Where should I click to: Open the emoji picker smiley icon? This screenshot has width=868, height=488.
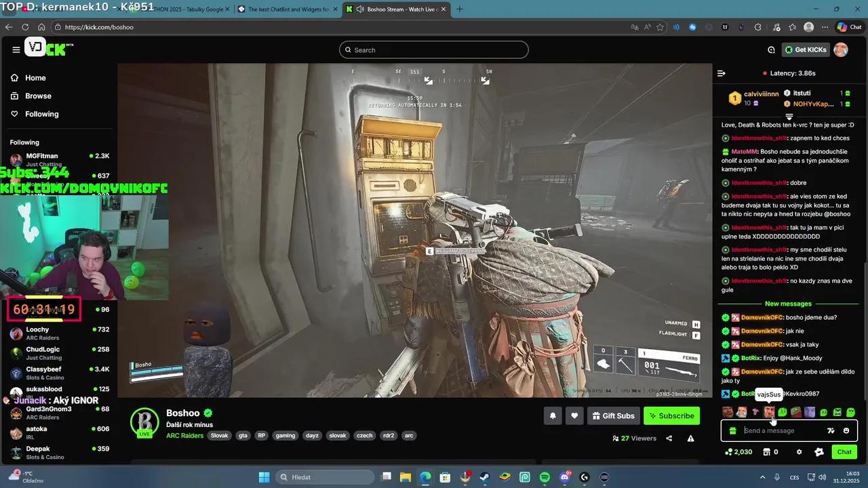[x=846, y=430]
